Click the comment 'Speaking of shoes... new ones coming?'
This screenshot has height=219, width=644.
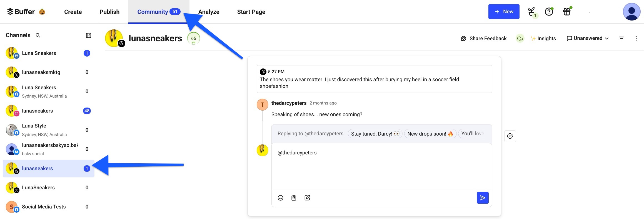click(x=317, y=114)
